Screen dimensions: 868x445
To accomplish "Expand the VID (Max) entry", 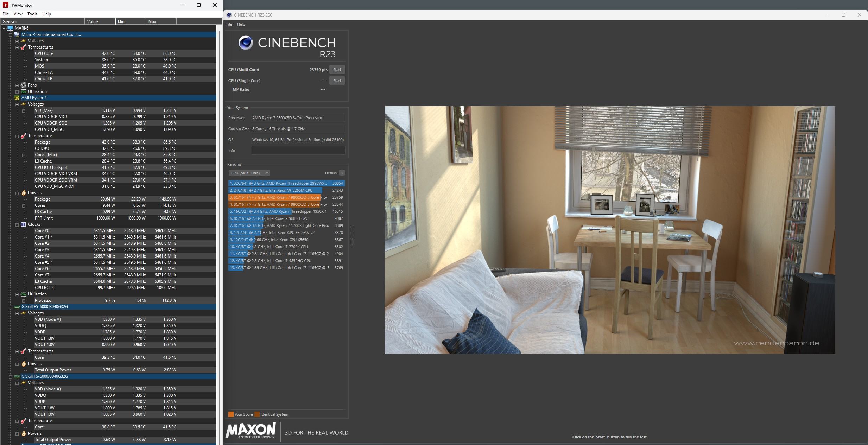I will pos(24,110).
